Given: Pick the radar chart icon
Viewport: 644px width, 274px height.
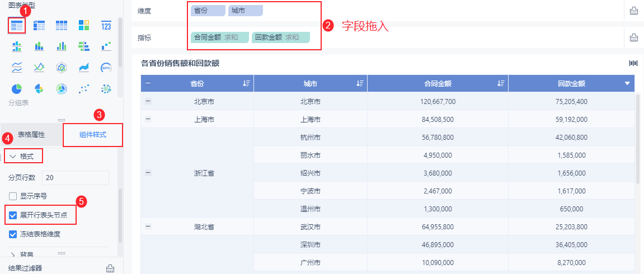Looking at the screenshot, I should [x=62, y=67].
